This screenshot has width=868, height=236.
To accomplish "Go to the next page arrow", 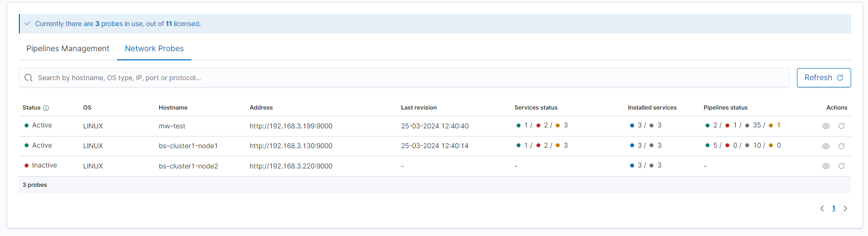I will click(845, 208).
